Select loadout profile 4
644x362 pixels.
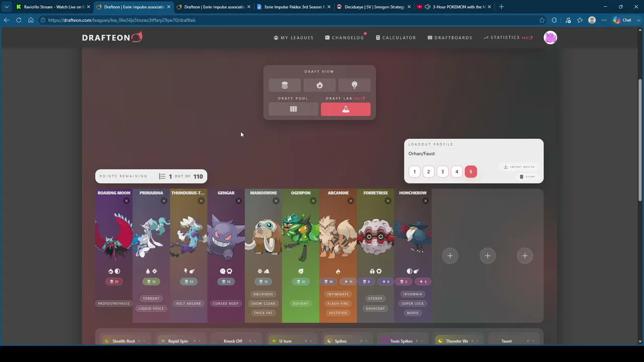pos(457,171)
